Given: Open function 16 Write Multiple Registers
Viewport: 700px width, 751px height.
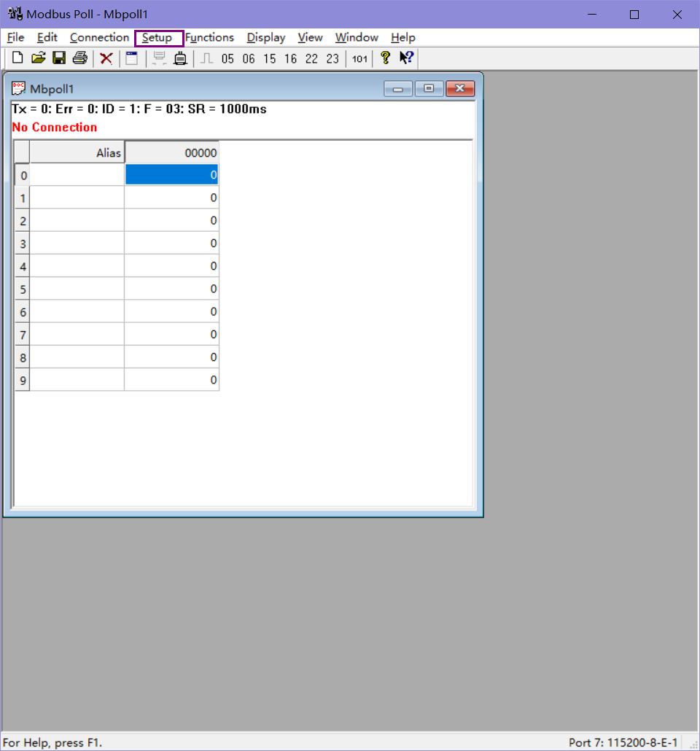Looking at the screenshot, I should 290,59.
